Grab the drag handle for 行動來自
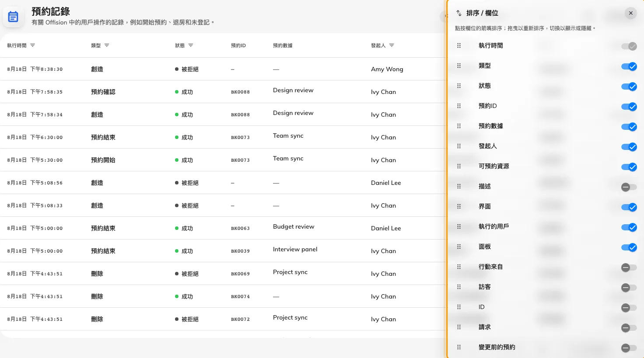Image resolution: width=644 pixels, height=358 pixels. [459, 267]
